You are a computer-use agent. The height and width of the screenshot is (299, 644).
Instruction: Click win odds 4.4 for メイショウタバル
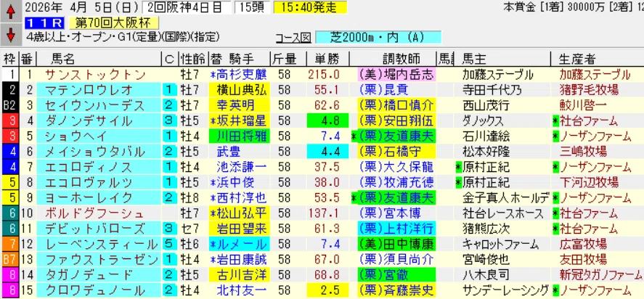click(327, 152)
